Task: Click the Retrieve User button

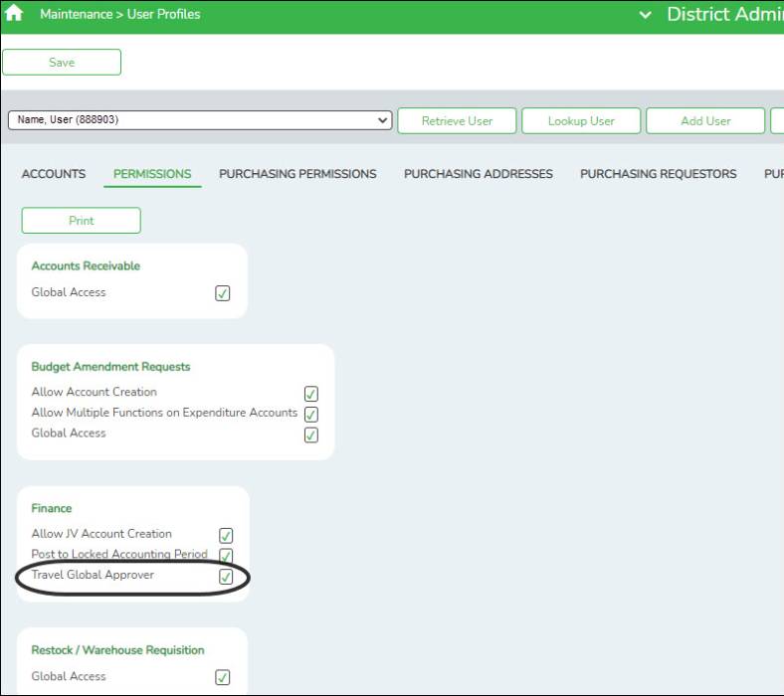Action: pyautogui.click(x=457, y=121)
